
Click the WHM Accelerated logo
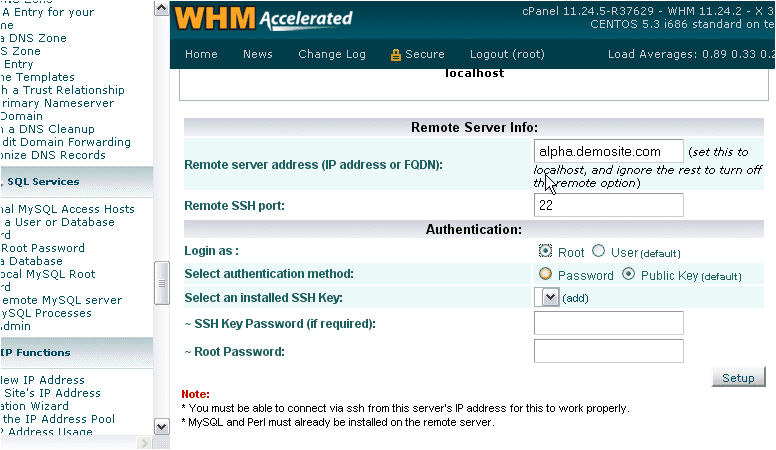[x=263, y=19]
